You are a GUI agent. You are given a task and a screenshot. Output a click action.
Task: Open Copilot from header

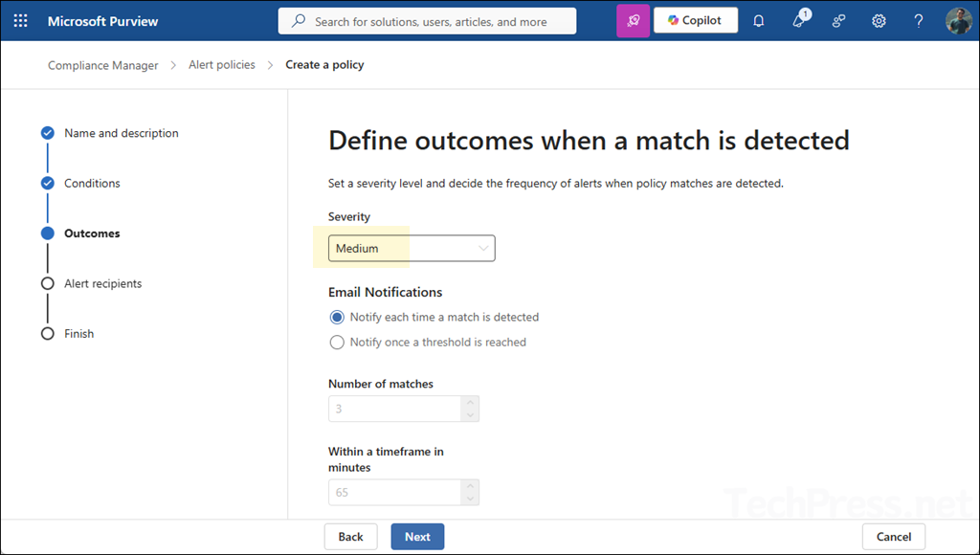[696, 21]
